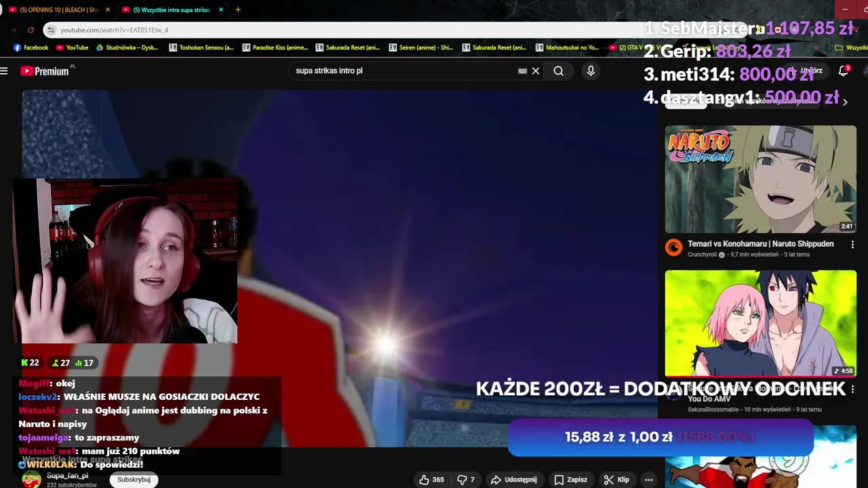Open a new browser tab

click(x=237, y=9)
